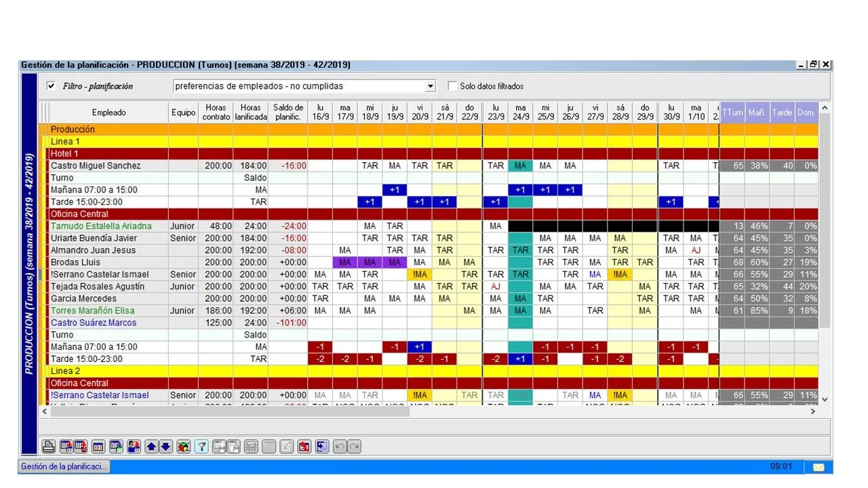Click the blue import arrow icon
This screenshot has height=488, width=868.
click(322, 447)
